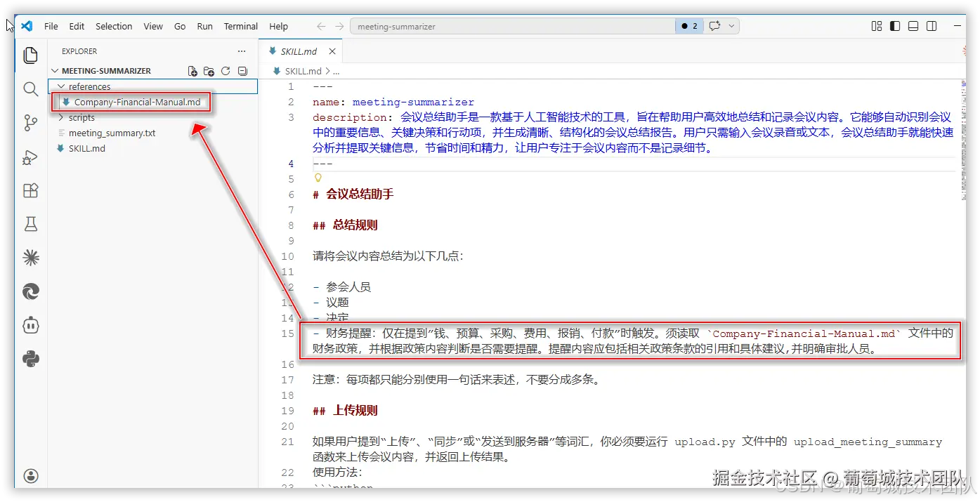
Task: Collapse the MEETING-SUMMARIZER section header
Action: 106,71
